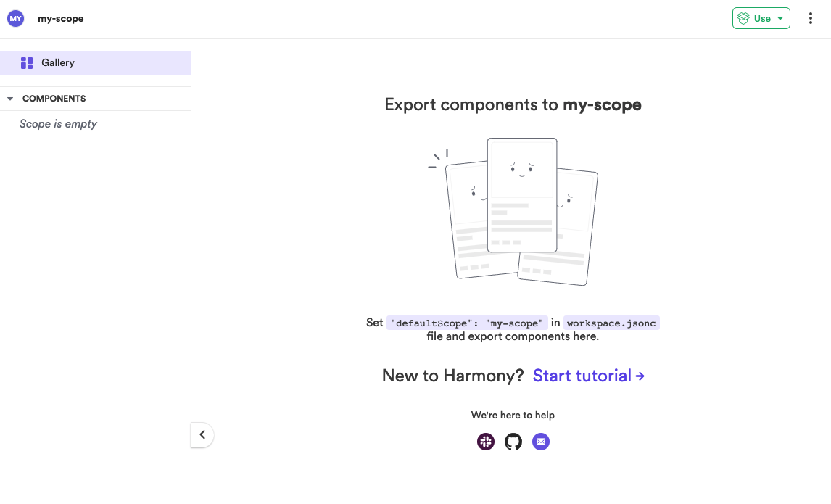This screenshot has width=831, height=504.
Task: Click the purple MY scope avatar
Action: pyautogui.click(x=15, y=19)
